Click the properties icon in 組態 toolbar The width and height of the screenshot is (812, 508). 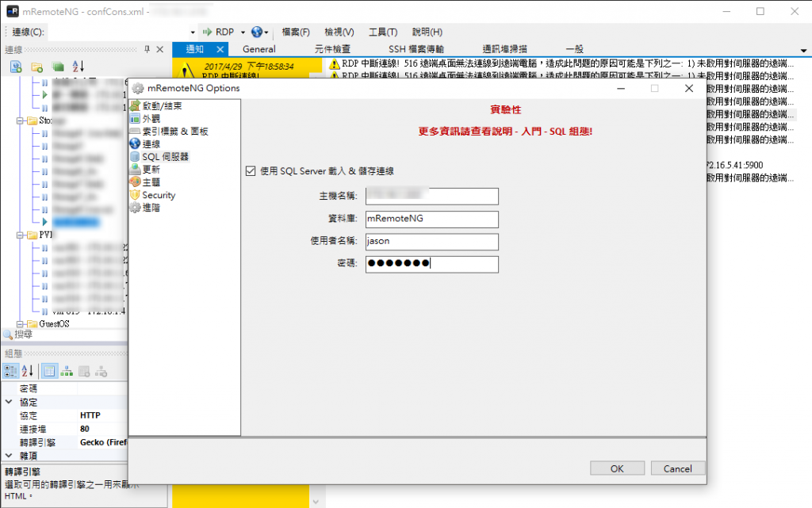click(x=49, y=371)
